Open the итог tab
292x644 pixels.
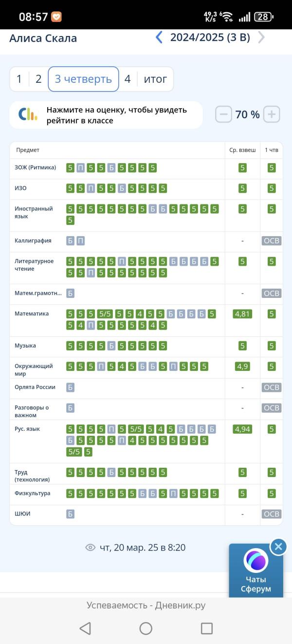[x=155, y=79]
